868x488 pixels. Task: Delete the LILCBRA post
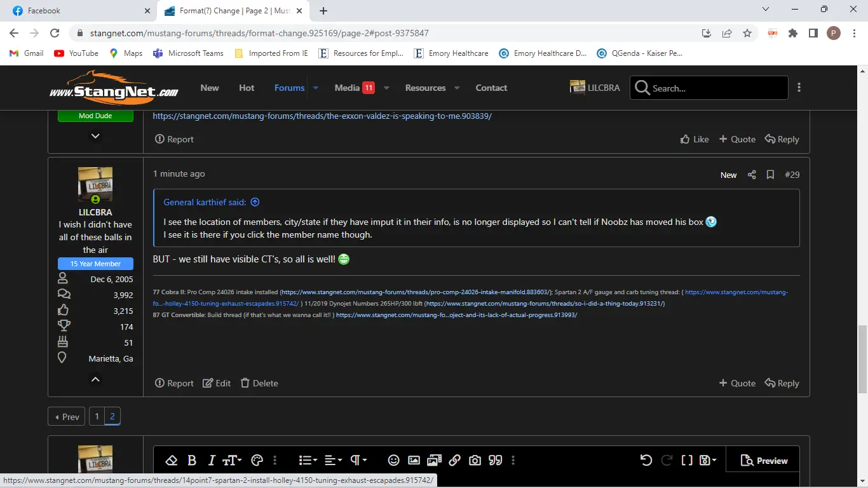click(259, 383)
